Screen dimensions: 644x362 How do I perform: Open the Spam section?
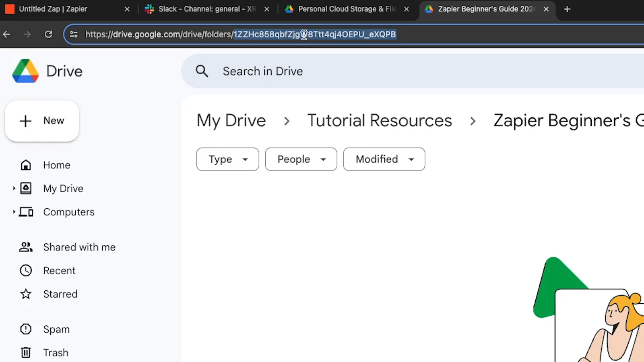tap(56, 329)
